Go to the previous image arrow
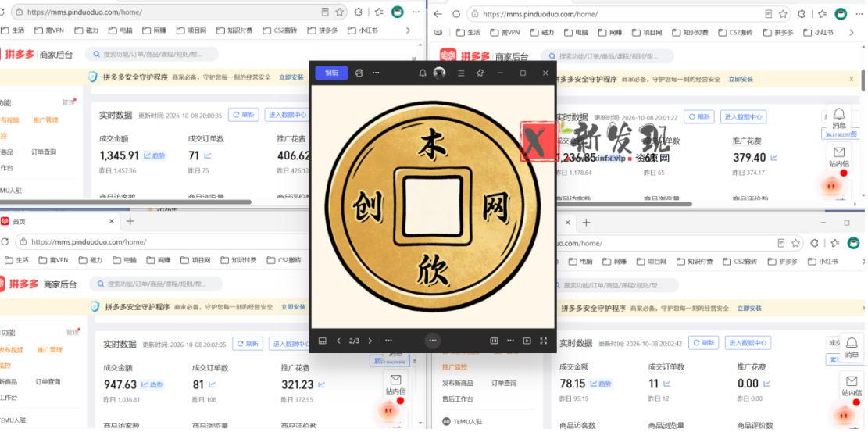 (338, 341)
